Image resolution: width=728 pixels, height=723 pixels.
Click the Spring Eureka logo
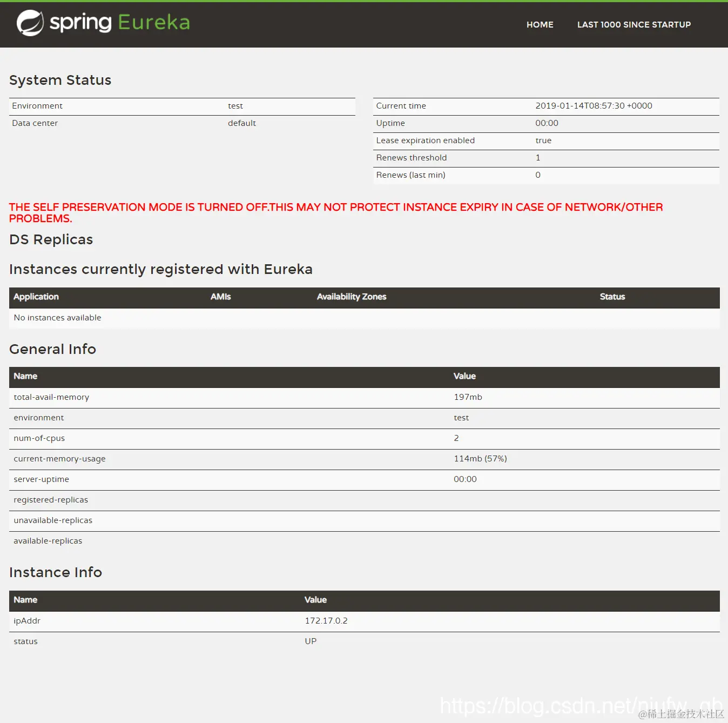coord(103,23)
